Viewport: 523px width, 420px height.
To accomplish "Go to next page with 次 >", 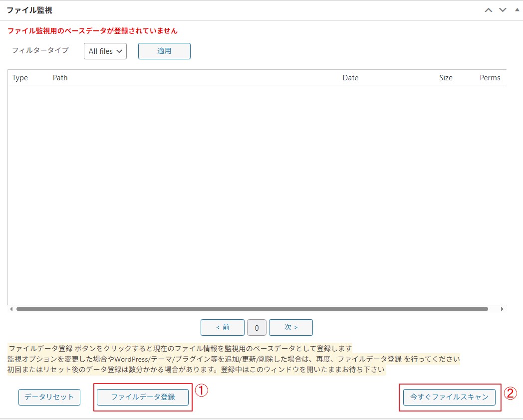I will [291, 328].
